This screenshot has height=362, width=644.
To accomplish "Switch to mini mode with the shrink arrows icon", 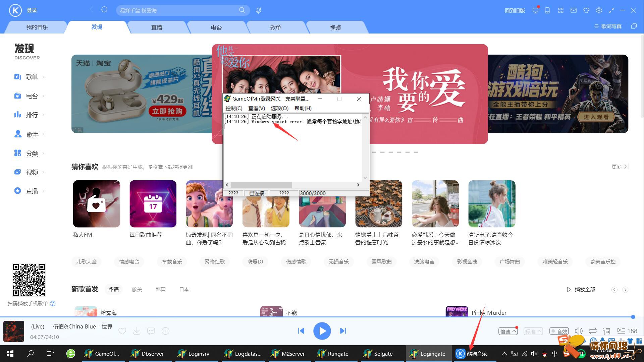I will [611, 10].
